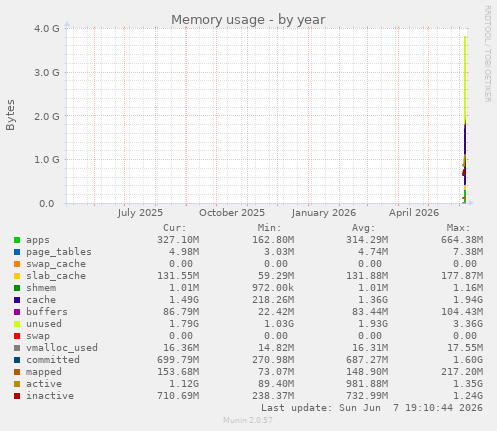Click the cache max value 1.94G
The width and height of the screenshot is (497, 431).
coord(468,300)
